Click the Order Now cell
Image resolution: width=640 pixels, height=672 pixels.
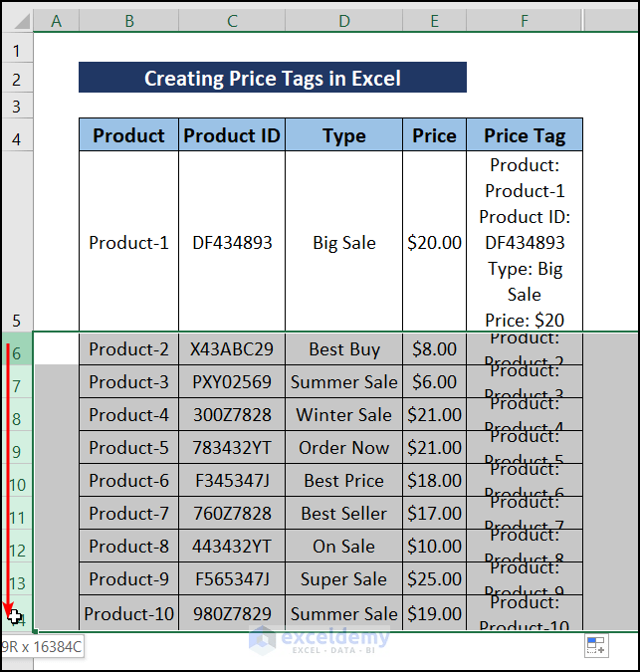coord(344,447)
